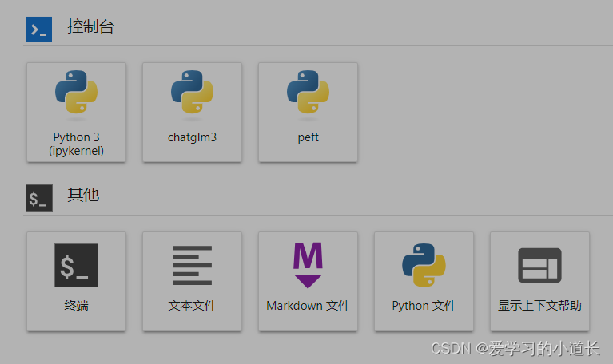Open 显示上下文帮助 contextual help

click(x=540, y=282)
